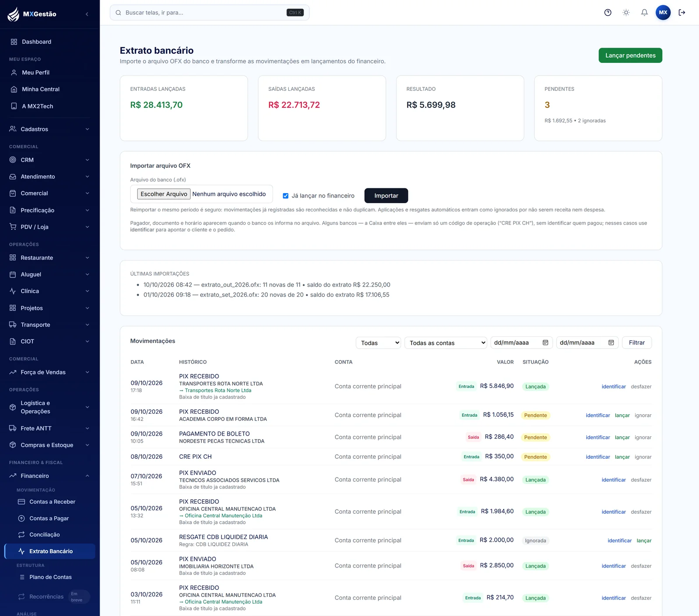Click the Contas a Receber card icon
Viewport: 699px width, 616px height.
tap(21, 502)
